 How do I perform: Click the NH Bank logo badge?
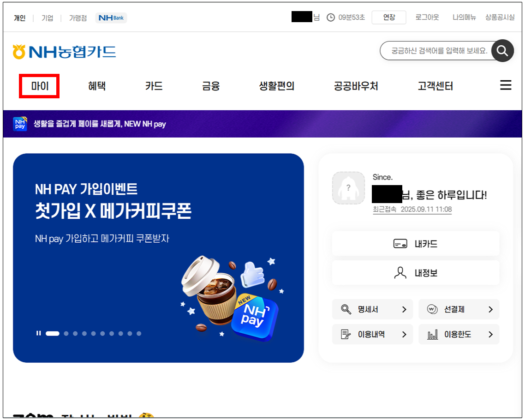point(111,18)
